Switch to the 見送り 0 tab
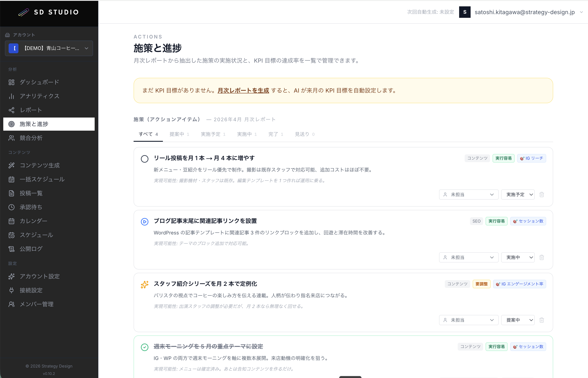 coord(305,134)
